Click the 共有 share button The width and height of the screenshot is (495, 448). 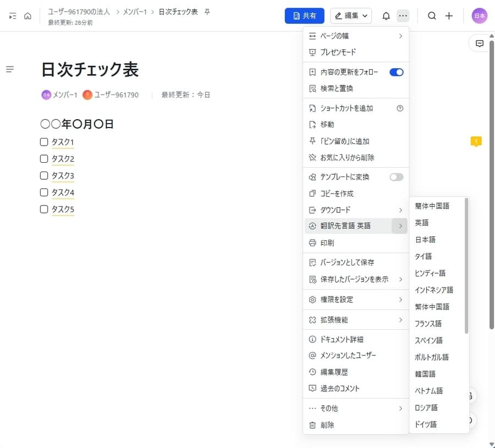pos(304,16)
